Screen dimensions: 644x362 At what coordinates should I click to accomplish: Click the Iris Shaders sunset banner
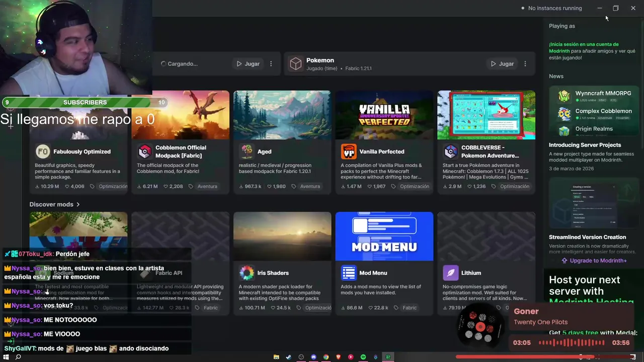(282, 236)
